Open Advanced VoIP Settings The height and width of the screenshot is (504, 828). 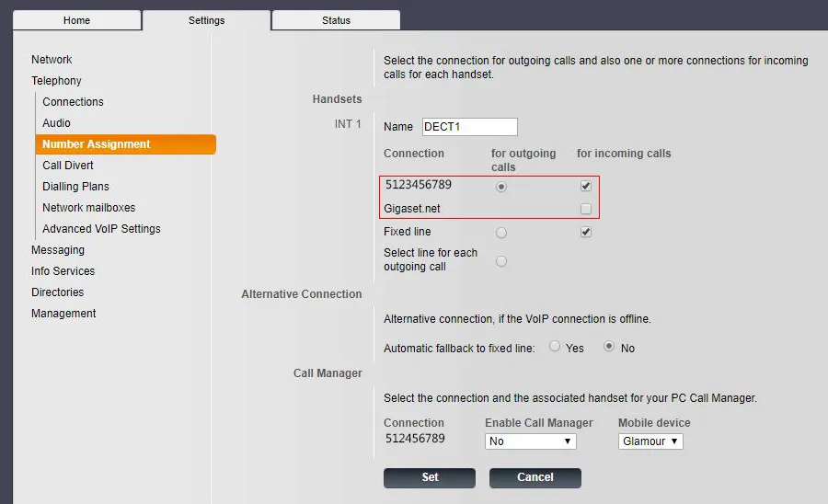[101, 229]
